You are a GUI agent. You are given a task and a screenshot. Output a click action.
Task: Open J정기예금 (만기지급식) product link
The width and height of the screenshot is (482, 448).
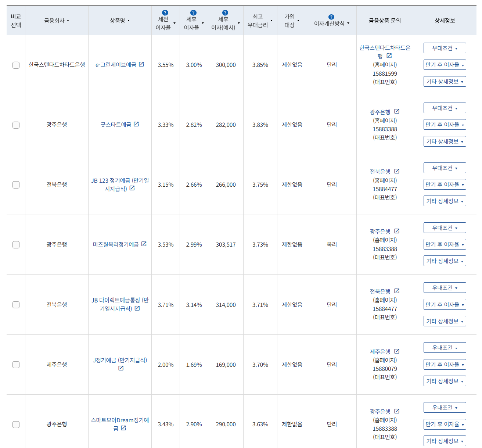point(120,360)
